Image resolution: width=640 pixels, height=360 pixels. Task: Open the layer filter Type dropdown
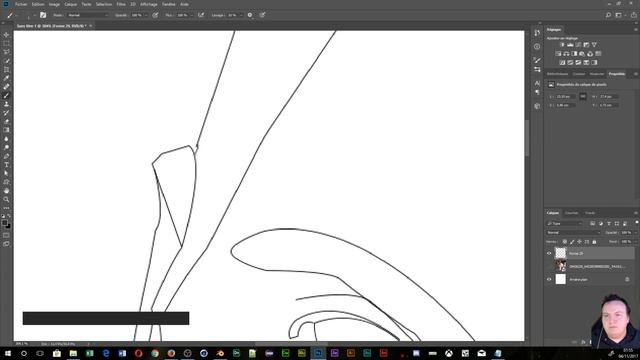(x=564, y=223)
